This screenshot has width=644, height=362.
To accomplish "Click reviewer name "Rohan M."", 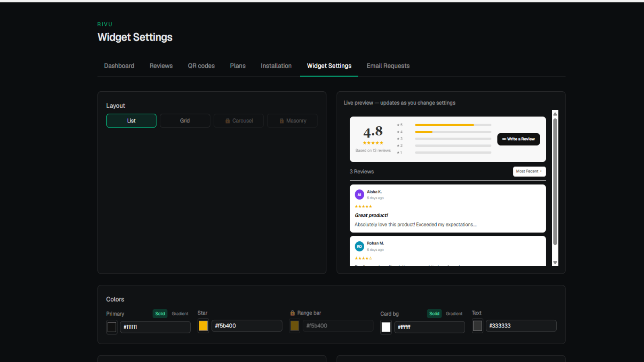I will coord(376,243).
